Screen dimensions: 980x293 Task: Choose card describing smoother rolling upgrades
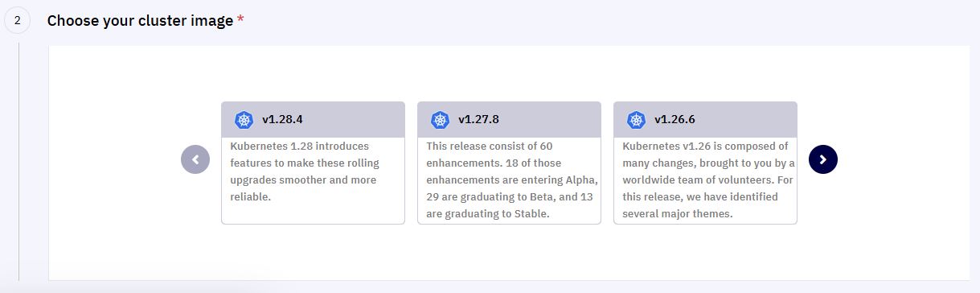(313, 163)
